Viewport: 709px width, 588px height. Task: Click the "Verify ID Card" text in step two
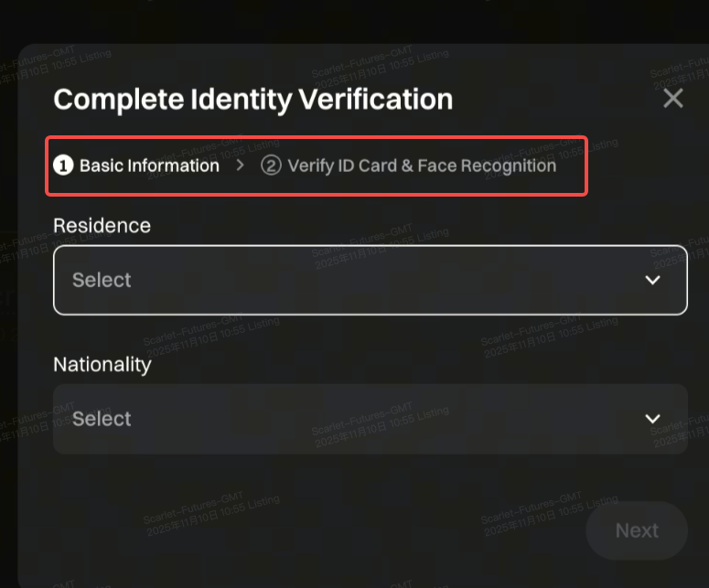(x=343, y=166)
